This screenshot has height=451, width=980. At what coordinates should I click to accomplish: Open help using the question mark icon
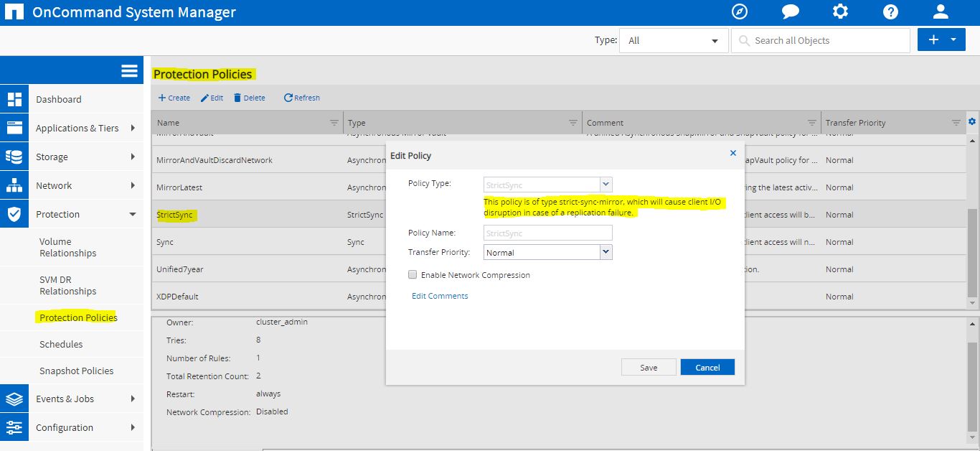pyautogui.click(x=890, y=11)
